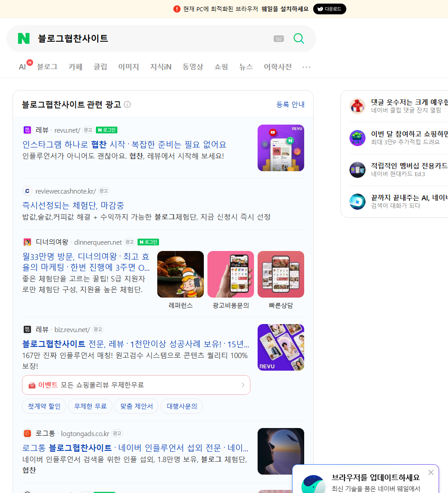
Task: Click the chevron arrow on 이벤트 banner
Action: pyautogui.click(x=243, y=385)
